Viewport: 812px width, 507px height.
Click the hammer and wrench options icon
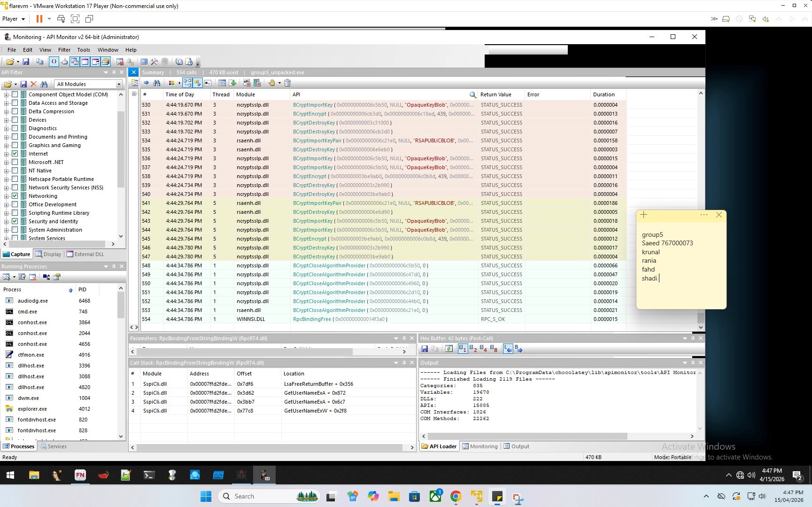[154, 62]
